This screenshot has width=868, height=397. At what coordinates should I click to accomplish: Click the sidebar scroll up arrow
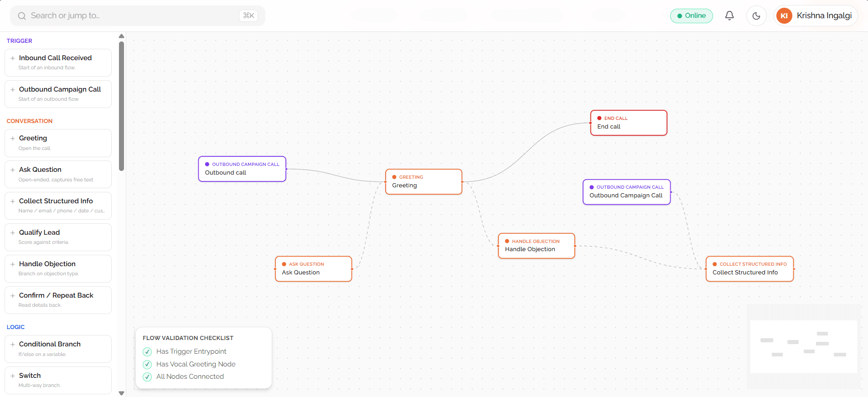tap(121, 36)
